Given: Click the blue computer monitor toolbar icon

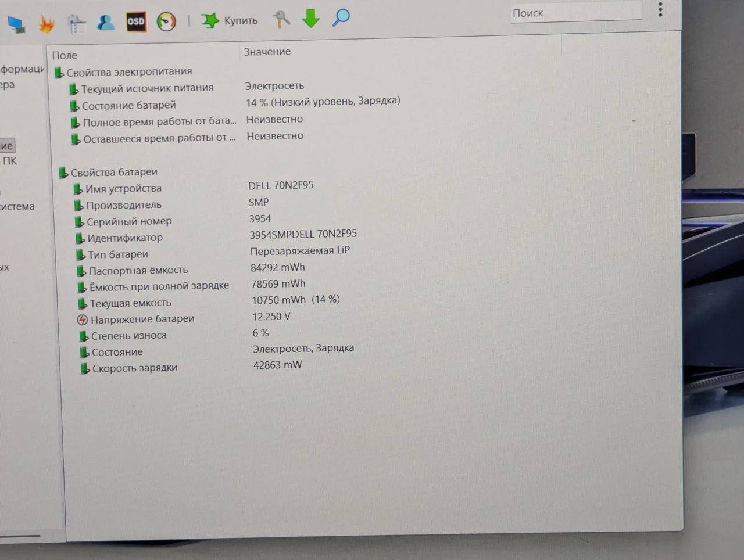Looking at the screenshot, I should (16, 24).
